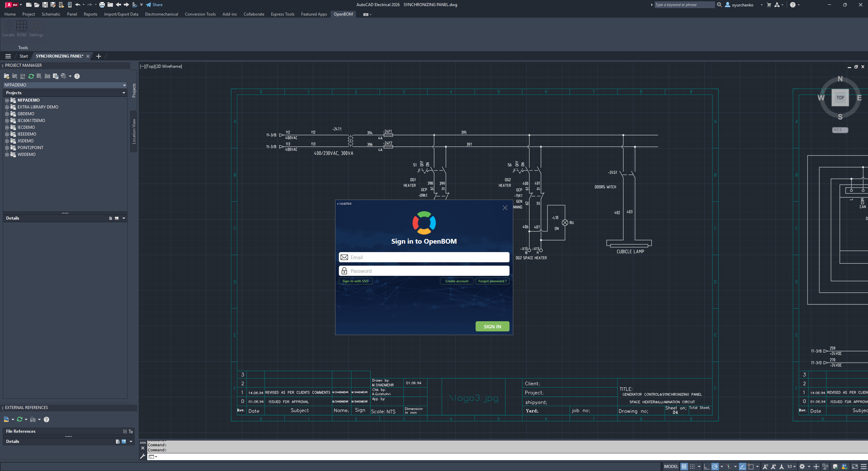Click the Forgot password link

[492, 281]
